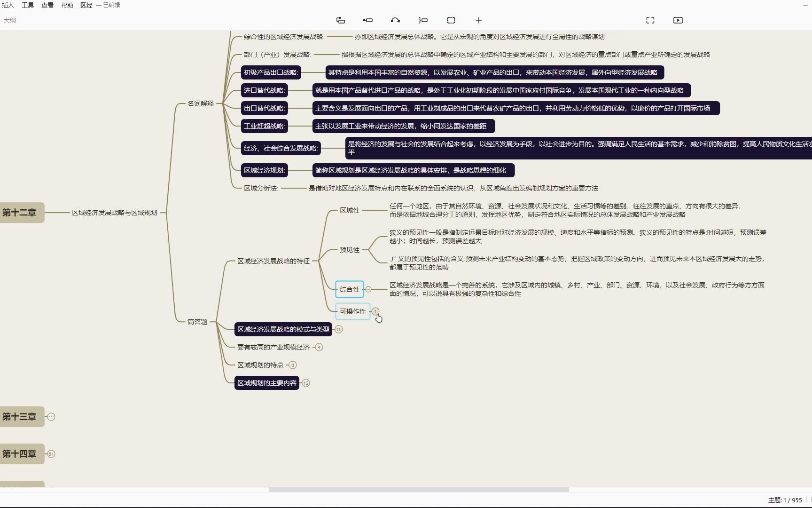Select the 区域分析法 node
812x508 pixels.
point(261,188)
